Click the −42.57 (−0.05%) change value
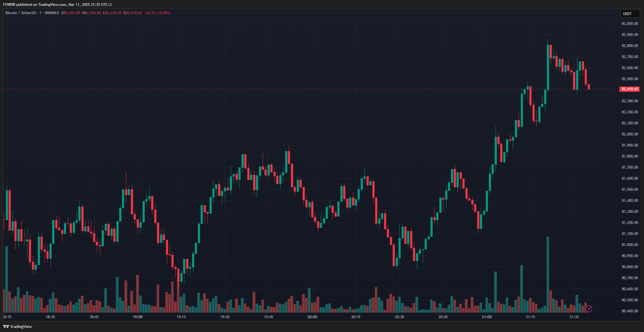Screen dimensions: 644x332 (x=157, y=13)
